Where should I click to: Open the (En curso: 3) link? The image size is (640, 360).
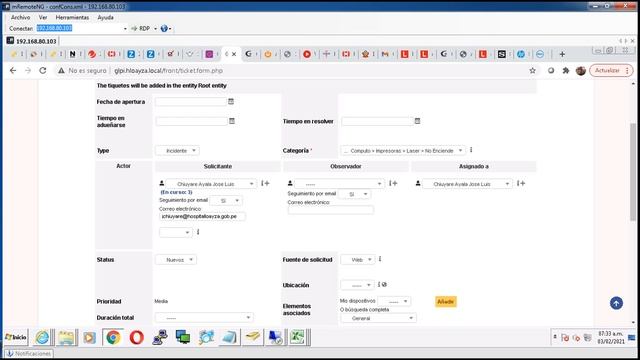coord(176,192)
